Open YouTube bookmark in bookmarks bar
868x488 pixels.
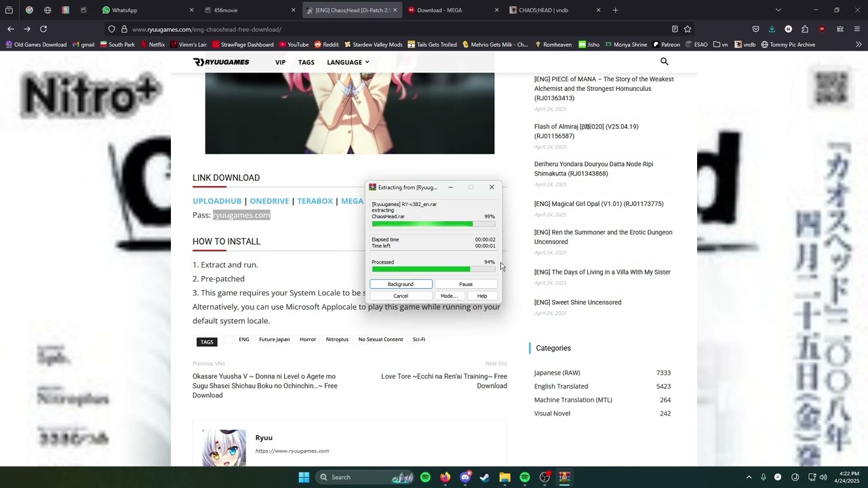pyautogui.click(x=293, y=45)
